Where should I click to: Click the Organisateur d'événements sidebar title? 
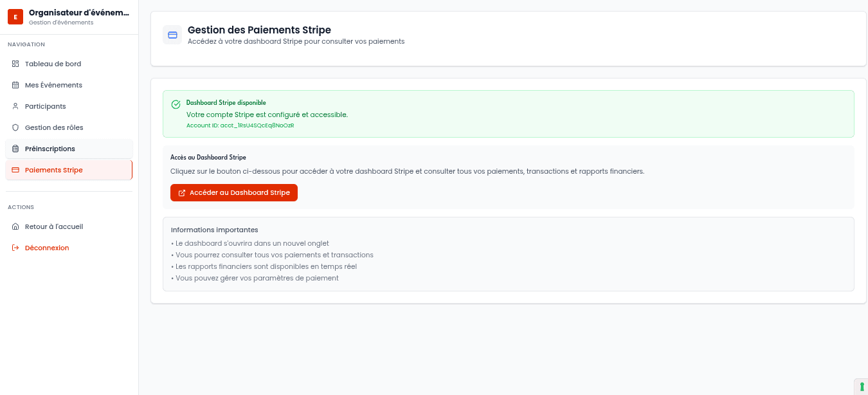point(78,13)
